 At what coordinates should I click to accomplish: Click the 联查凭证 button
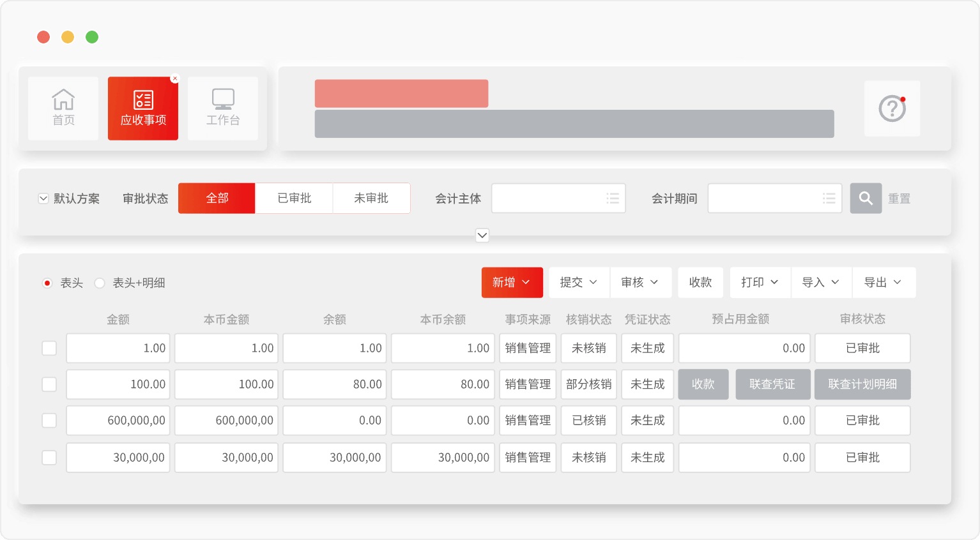[772, 384]
